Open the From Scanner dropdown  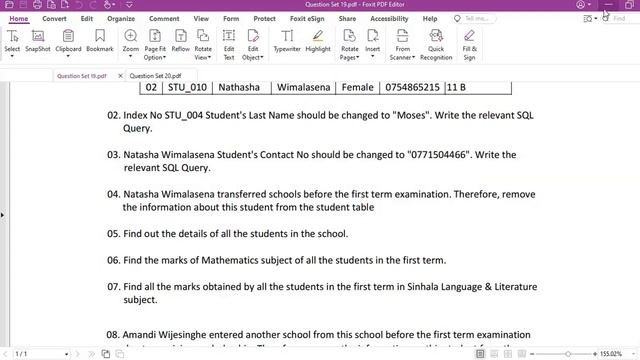[402, 45]
